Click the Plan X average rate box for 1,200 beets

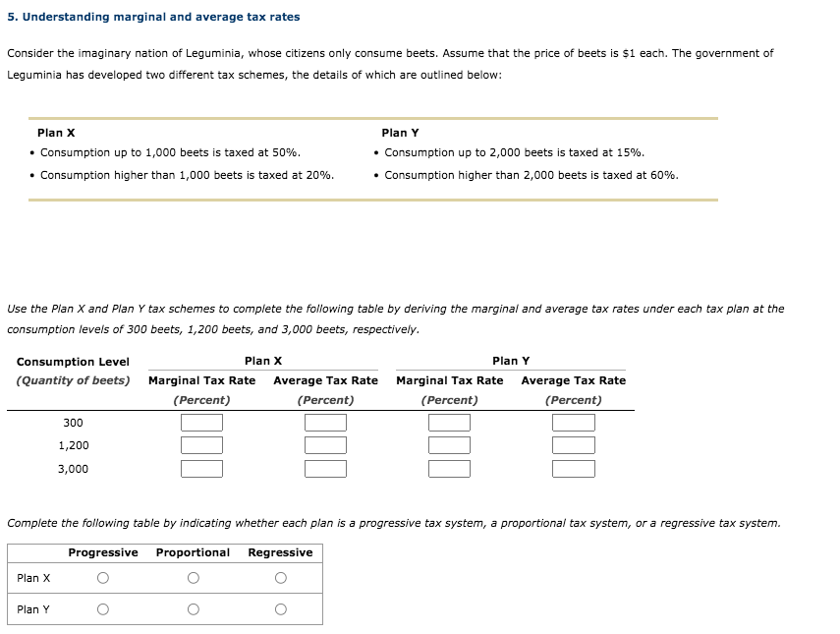[x=326, y=445]
